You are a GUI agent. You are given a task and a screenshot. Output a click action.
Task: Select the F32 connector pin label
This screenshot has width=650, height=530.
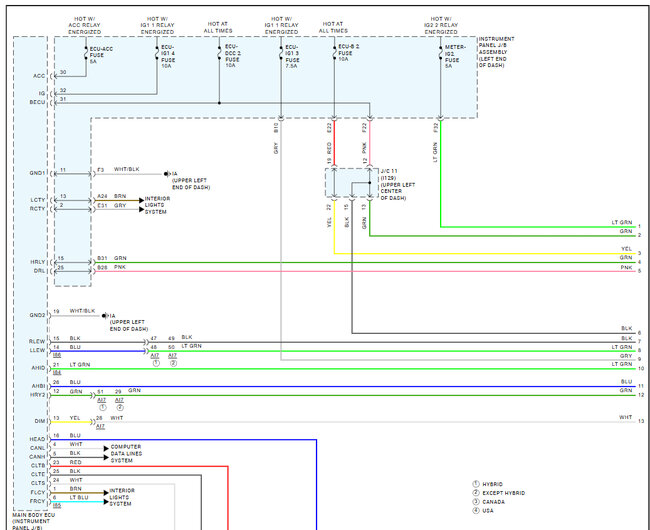435,128
